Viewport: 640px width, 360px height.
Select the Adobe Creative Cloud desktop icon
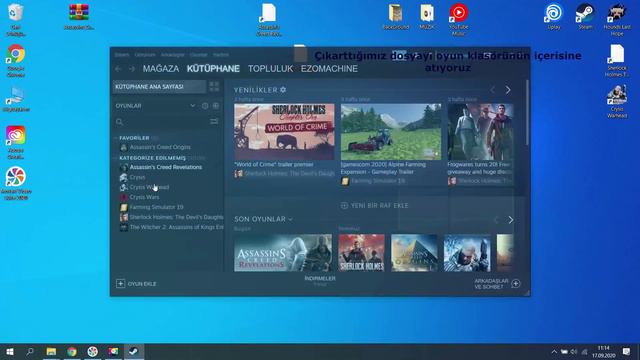[x=16, y=142]
